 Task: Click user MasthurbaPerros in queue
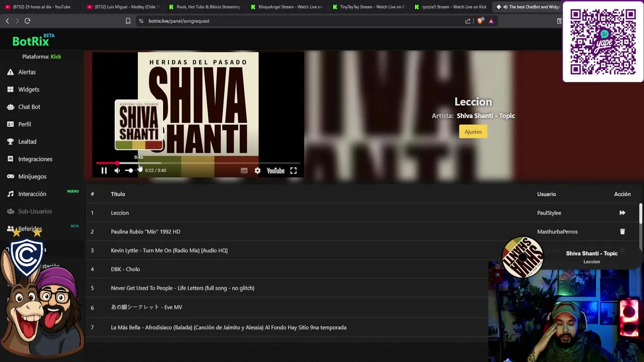(557, 232)
